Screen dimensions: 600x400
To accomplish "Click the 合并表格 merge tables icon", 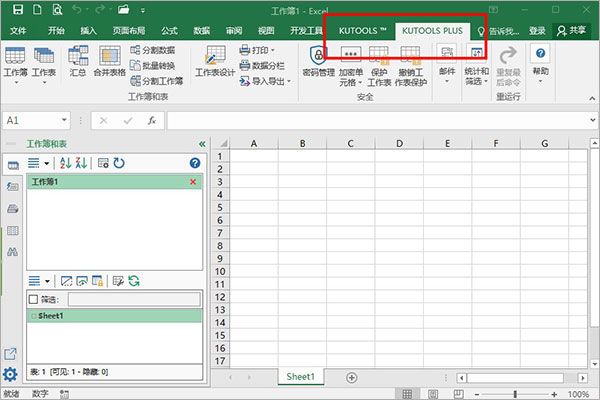I will pyautogui.click(x=108, y=61).
